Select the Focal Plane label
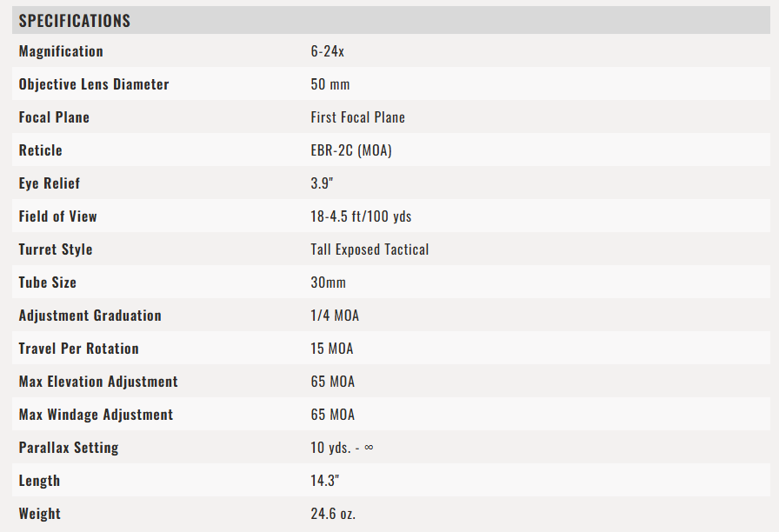This screenshot has width=779, height=532. (x=54, y=117)
